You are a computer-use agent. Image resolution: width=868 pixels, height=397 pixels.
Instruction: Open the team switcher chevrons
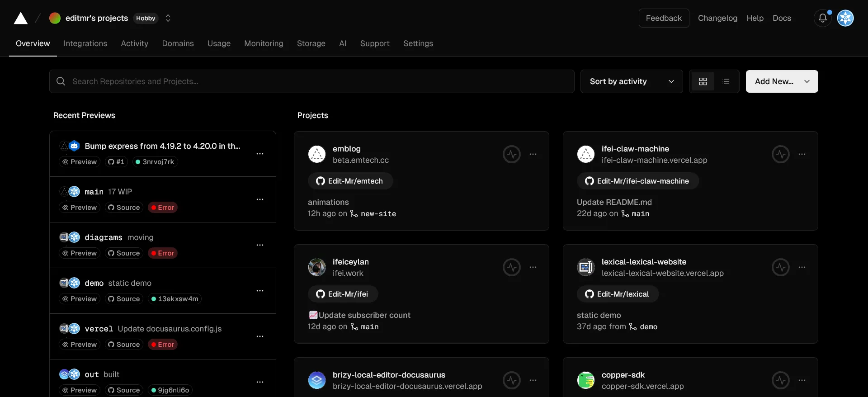click(168, 18)
